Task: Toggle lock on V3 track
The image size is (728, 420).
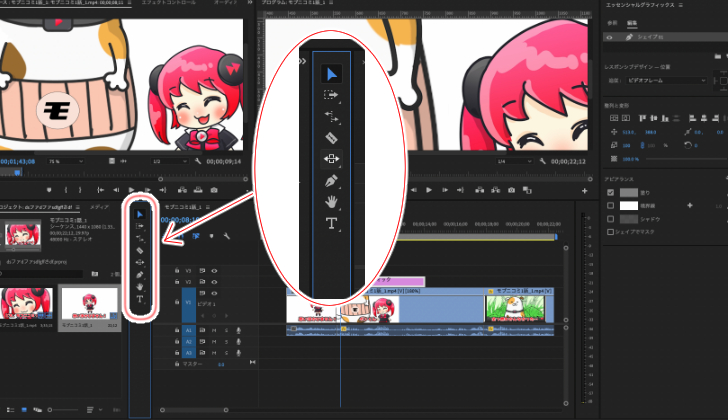Action: click(177, 271)
